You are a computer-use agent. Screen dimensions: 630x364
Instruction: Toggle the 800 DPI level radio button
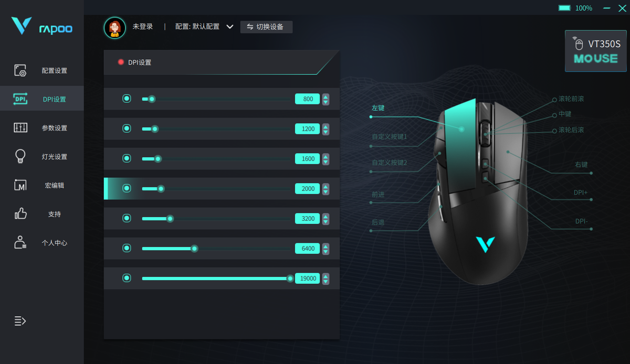click(x=127, y=99)
